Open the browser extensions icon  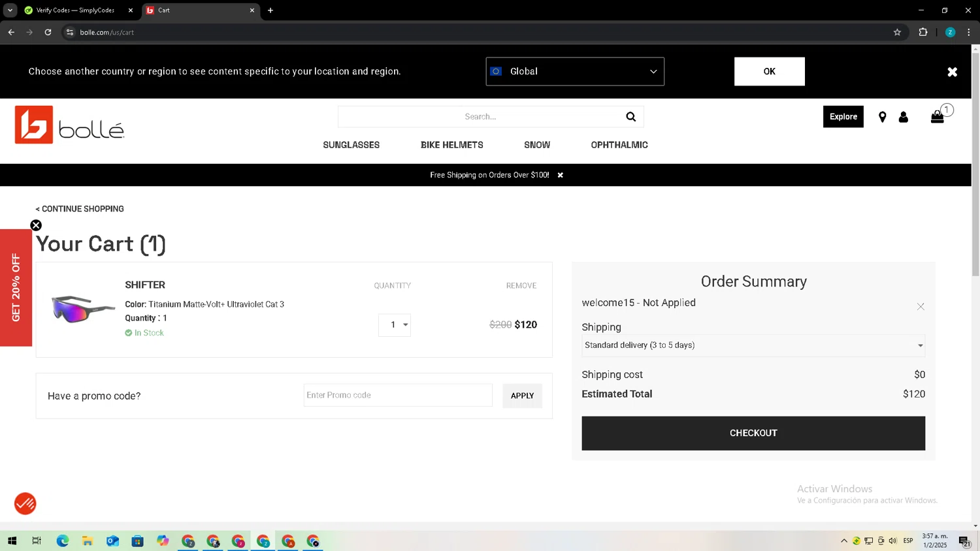pos(923,32)
